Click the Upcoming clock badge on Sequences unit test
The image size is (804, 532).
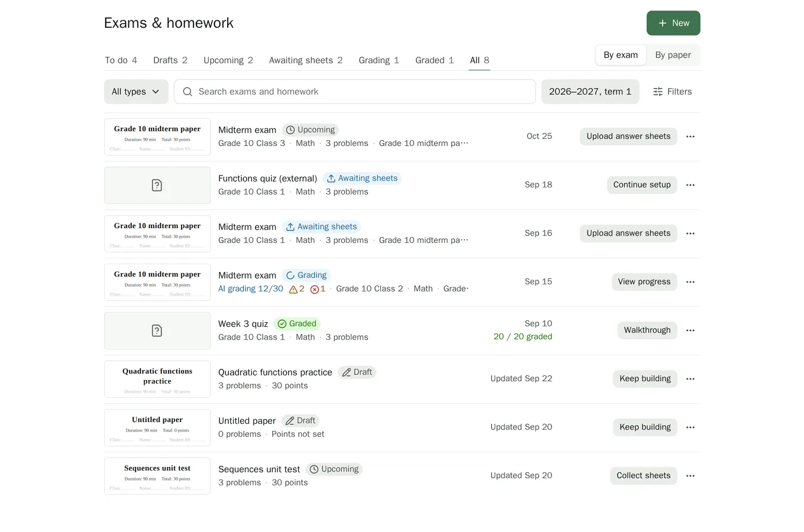[334, 469]
